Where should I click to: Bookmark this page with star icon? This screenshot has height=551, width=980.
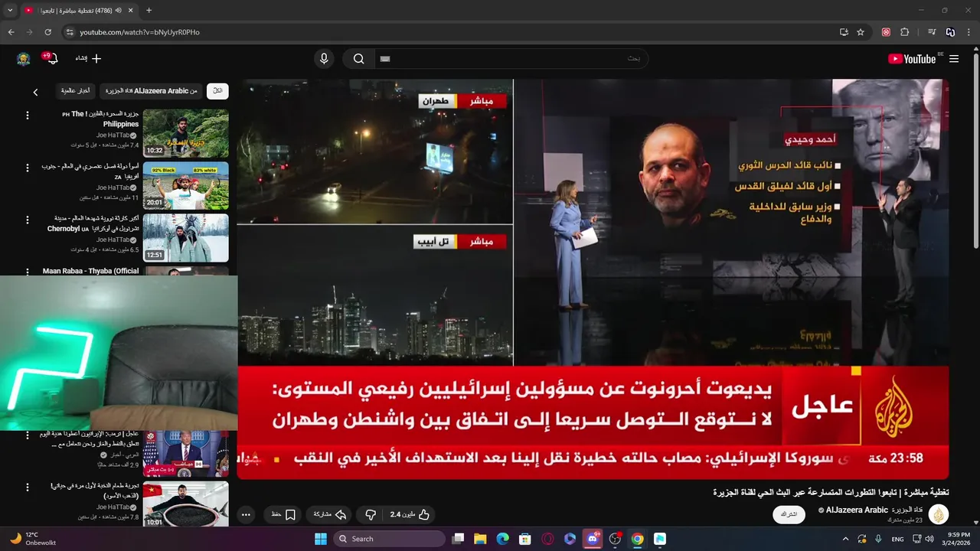pyautogui.click(x=861, y=32)
